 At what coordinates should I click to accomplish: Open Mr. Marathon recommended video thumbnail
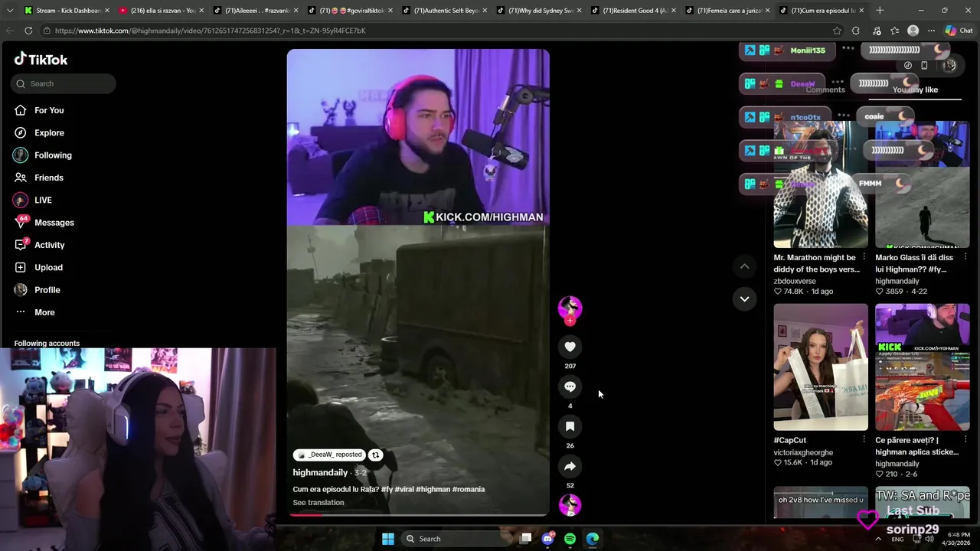pyautogui.click(x=821, y=184)
